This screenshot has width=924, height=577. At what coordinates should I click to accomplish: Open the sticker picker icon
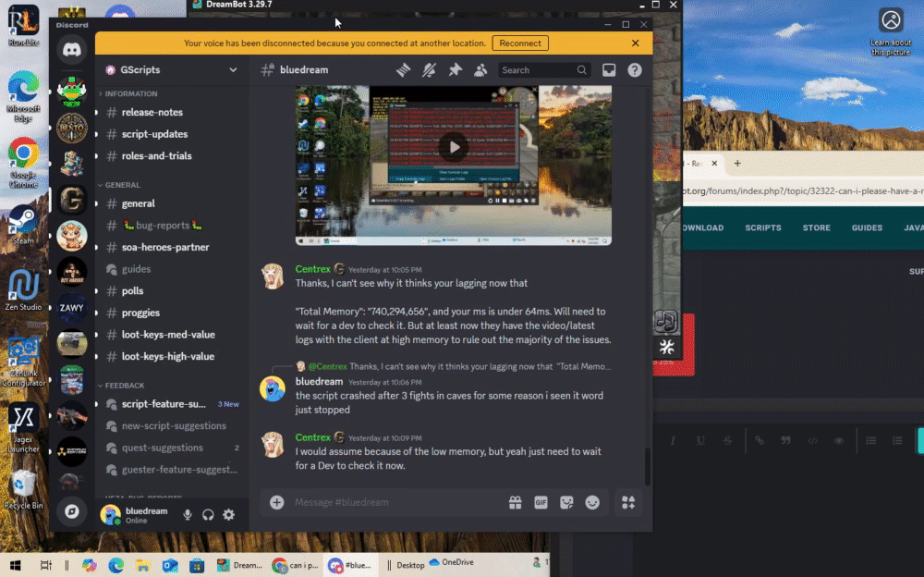(567, 502)
